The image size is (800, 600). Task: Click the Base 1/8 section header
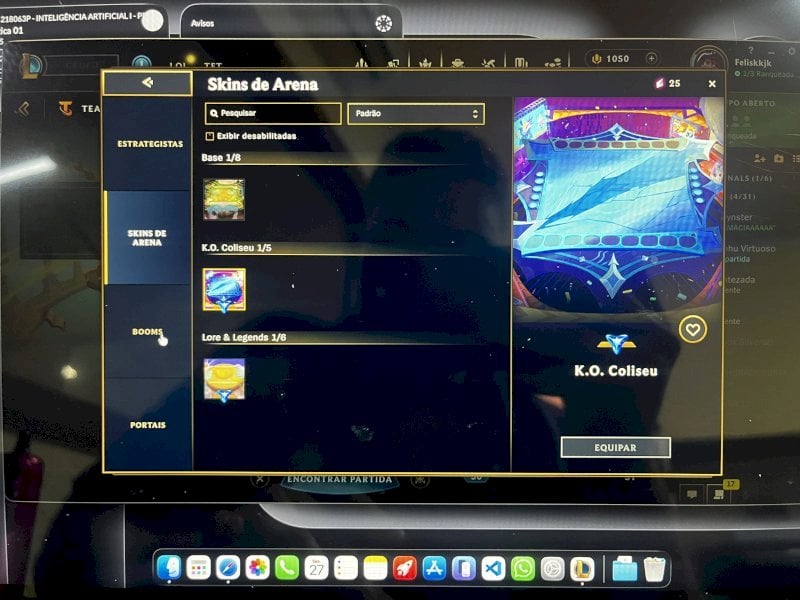click(221, 158)
